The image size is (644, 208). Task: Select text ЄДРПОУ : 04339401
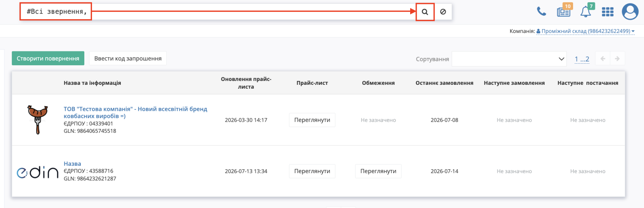(88, 124)
